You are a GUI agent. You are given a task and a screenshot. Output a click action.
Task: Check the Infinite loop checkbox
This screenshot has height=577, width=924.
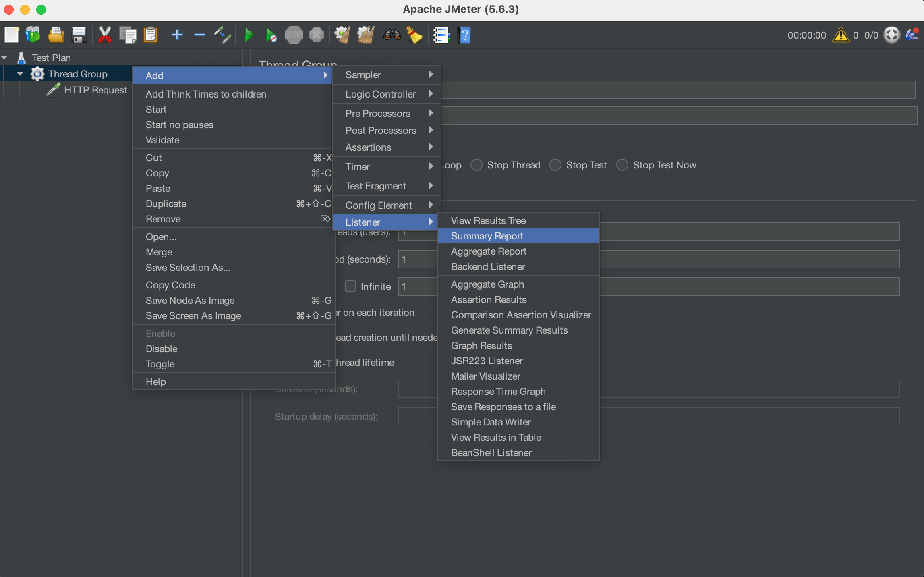350,286
